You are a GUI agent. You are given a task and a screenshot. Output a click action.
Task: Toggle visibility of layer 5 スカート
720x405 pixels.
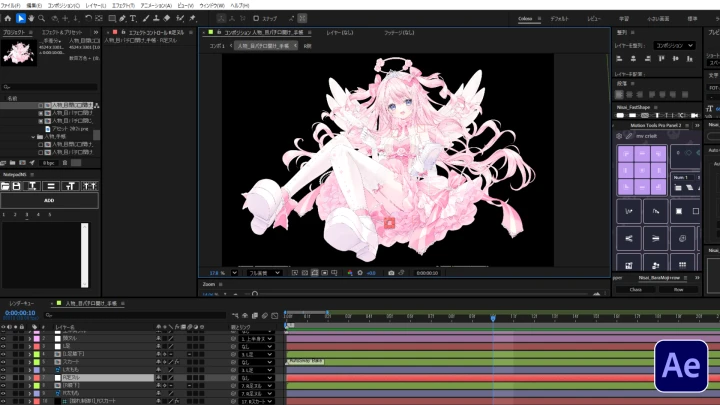click(3, 362)
